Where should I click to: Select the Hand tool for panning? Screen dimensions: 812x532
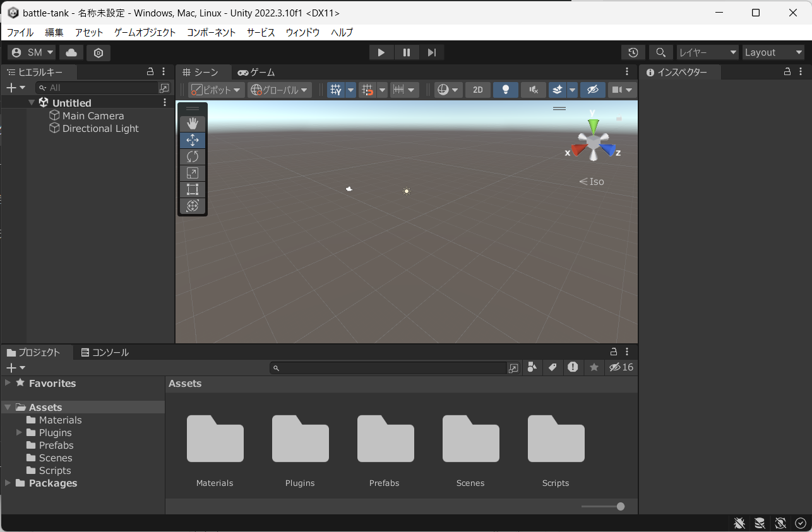(x=193, y=123)
